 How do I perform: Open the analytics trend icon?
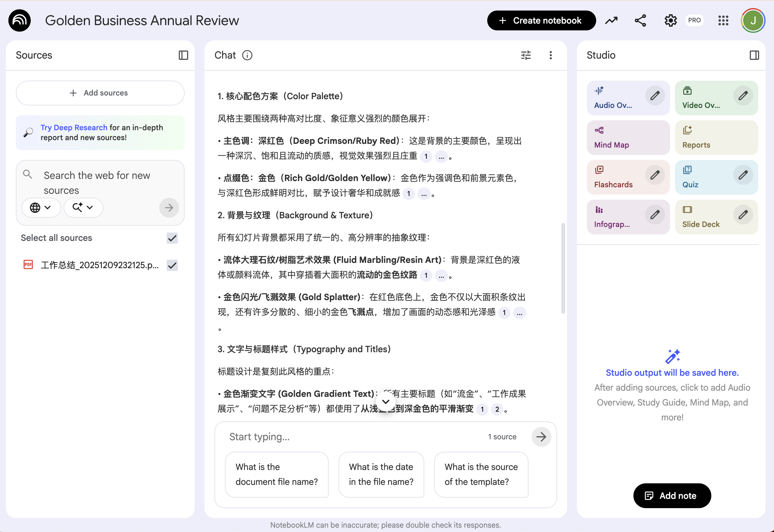[611, 21]
